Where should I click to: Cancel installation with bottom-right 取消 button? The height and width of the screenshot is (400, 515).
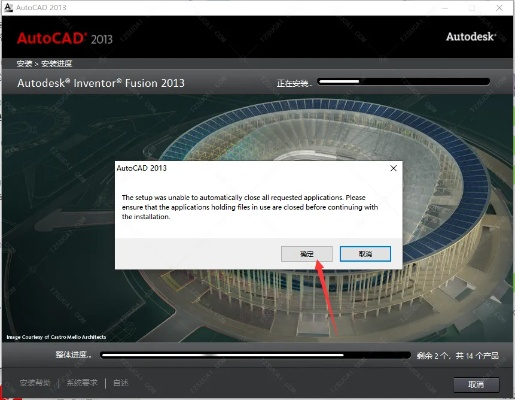476,385
